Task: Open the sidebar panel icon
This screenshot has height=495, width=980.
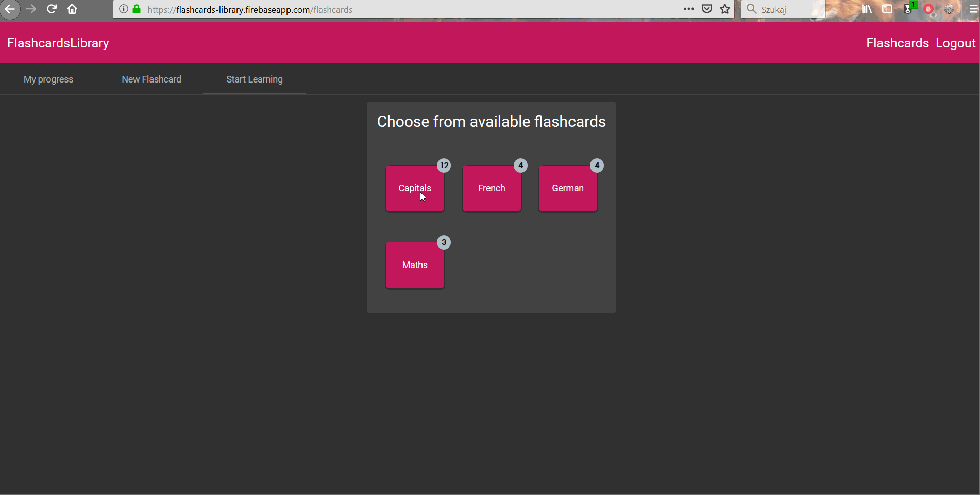Action: 887,9
